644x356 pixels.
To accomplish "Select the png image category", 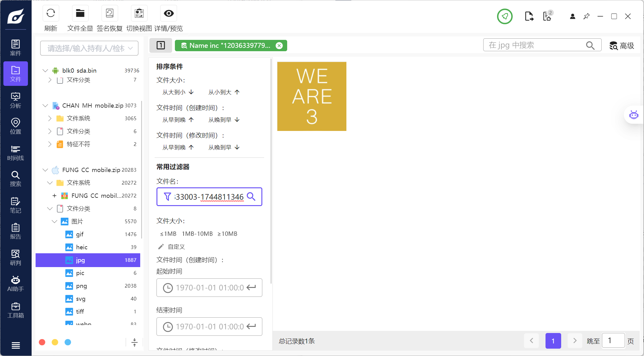I will tap(82, 286).
